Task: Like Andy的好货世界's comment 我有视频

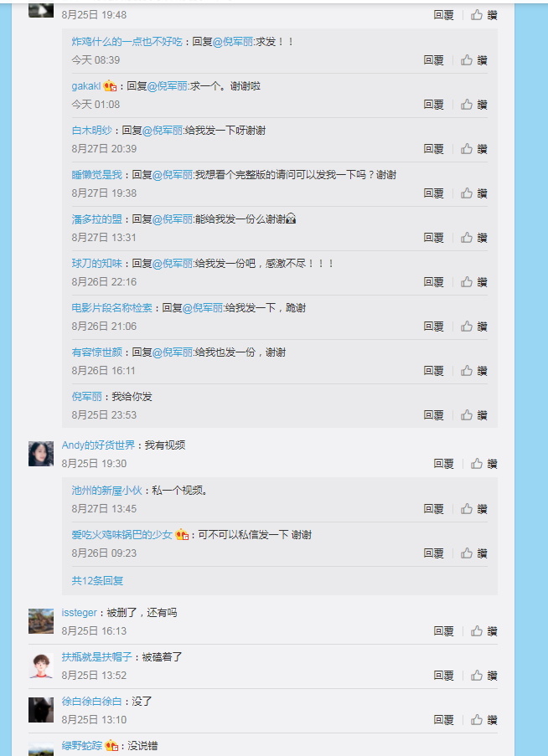Action: (483, 464)
